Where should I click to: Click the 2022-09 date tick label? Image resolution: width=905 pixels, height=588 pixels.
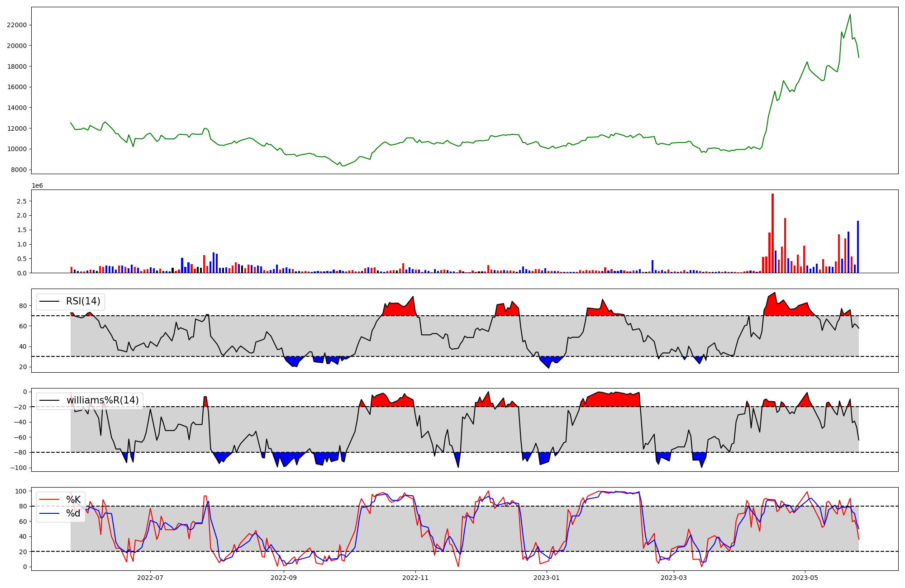pos(284,578)
